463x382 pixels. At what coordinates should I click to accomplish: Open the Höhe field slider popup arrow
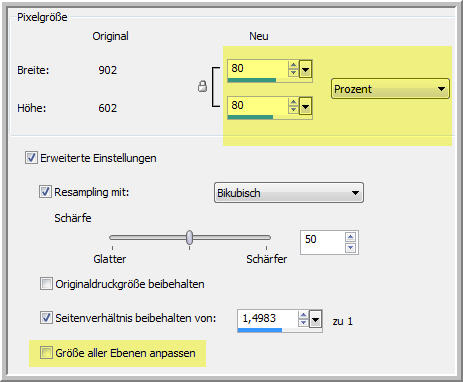(x=305, y=106)
